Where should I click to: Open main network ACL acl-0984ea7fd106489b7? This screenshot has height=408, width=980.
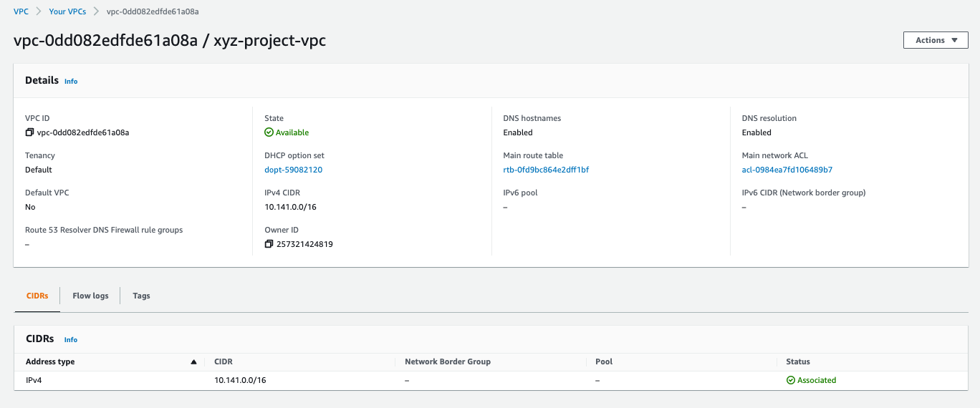(787, 170)
